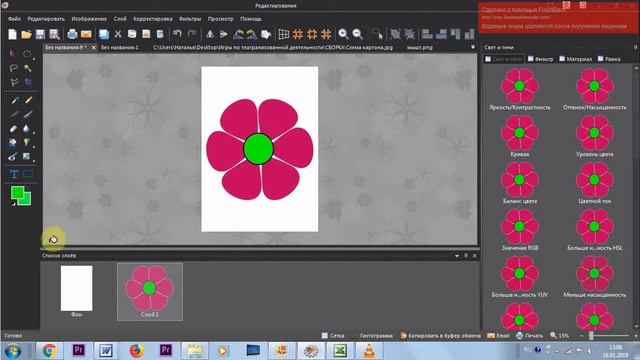This screenshot has width=640, height=360.
Task: Select the eraser tool
Action: [x=13, y=129]
